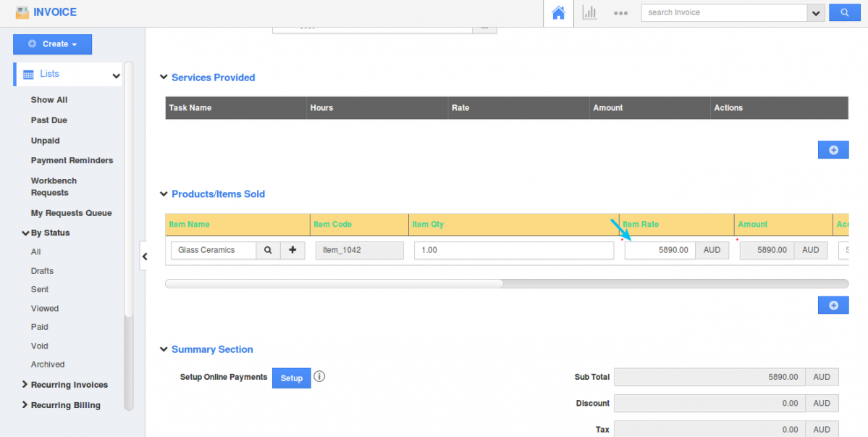868x437 pixels.
Task: Open the search Invoice dropdown arrow
Action: (817, 13)
